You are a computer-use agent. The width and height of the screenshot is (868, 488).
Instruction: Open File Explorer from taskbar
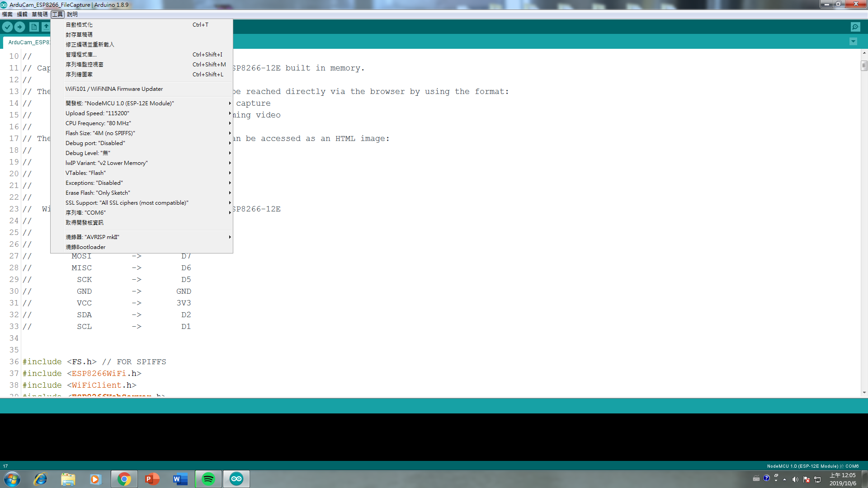(68, 479)
